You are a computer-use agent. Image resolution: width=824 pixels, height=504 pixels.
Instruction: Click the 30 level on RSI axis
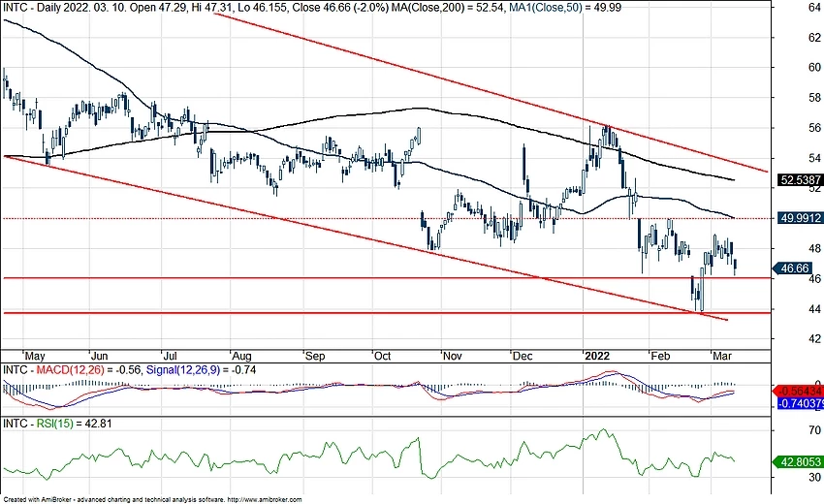click(x=814, y=477)
